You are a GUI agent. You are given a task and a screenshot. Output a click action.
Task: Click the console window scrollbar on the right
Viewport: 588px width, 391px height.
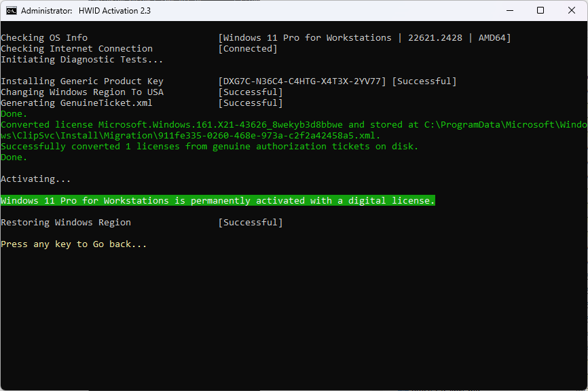[585, 204]
